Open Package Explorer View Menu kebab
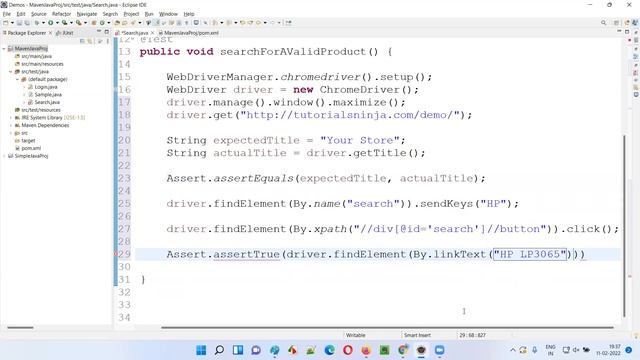 click(x=108, y=41)
